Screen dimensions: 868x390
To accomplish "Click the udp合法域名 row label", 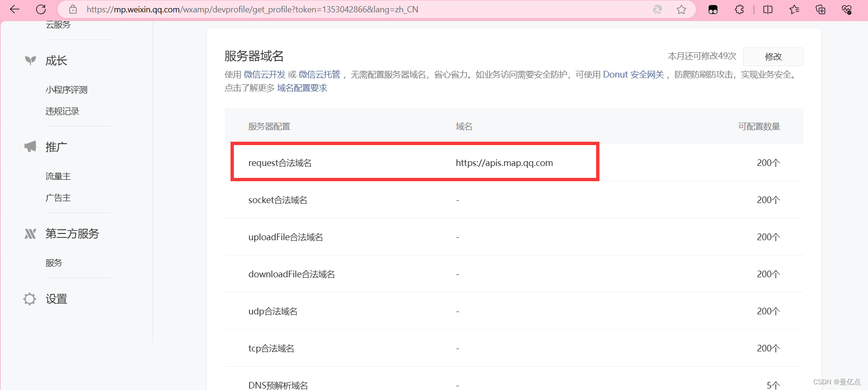I will (273, 312).
